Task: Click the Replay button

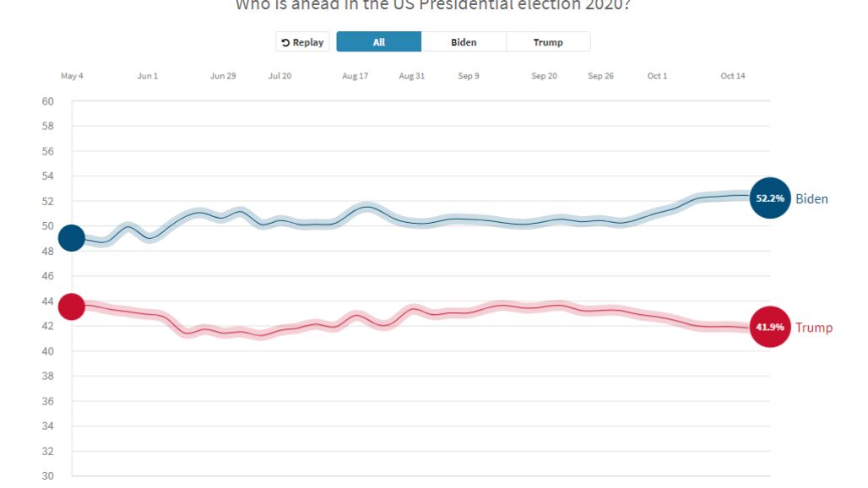Action: (x=302, y=42)
